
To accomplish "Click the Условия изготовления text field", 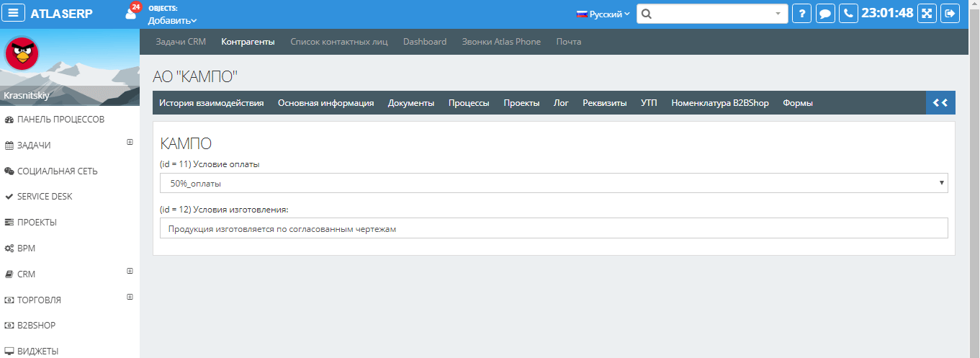I will point(554,228).
